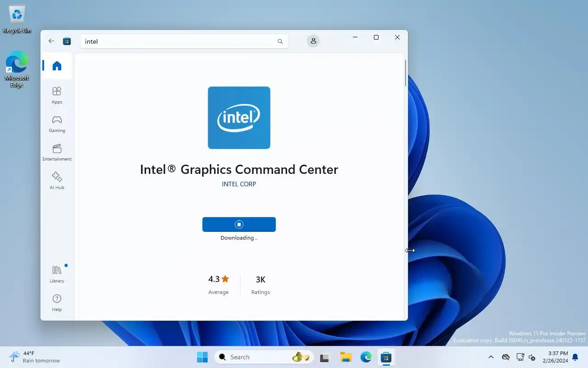The image size is (588, 368).
Task: Click the cloud sync tray icon
Action: click(506, 357)
